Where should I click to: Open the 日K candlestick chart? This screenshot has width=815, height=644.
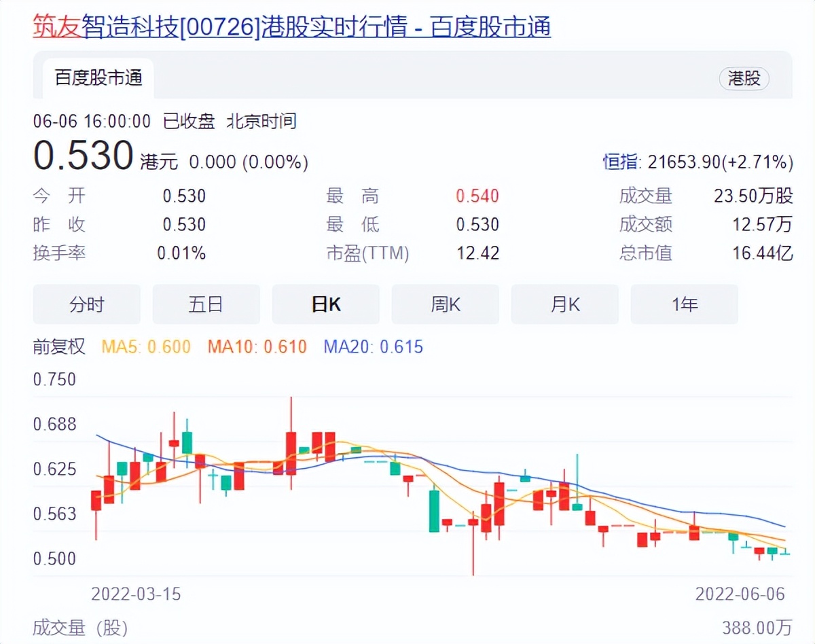pos(326,304)
